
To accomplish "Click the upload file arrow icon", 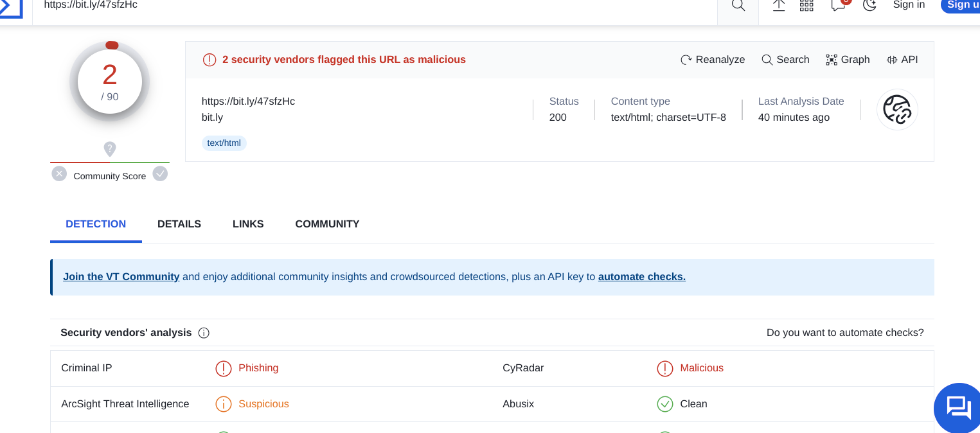I will pos(779,5).
